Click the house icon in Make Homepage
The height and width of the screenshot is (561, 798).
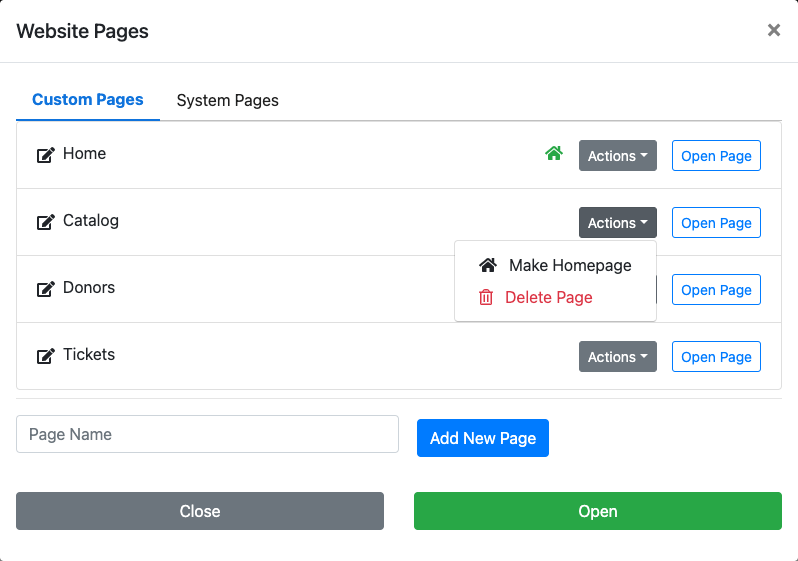pyautogui.click(x=488, y=265)
